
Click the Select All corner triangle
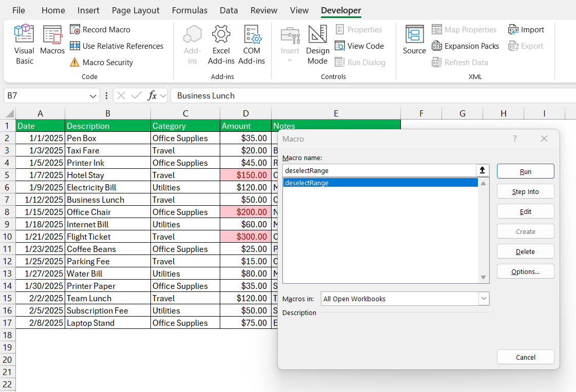pos(10,113)
